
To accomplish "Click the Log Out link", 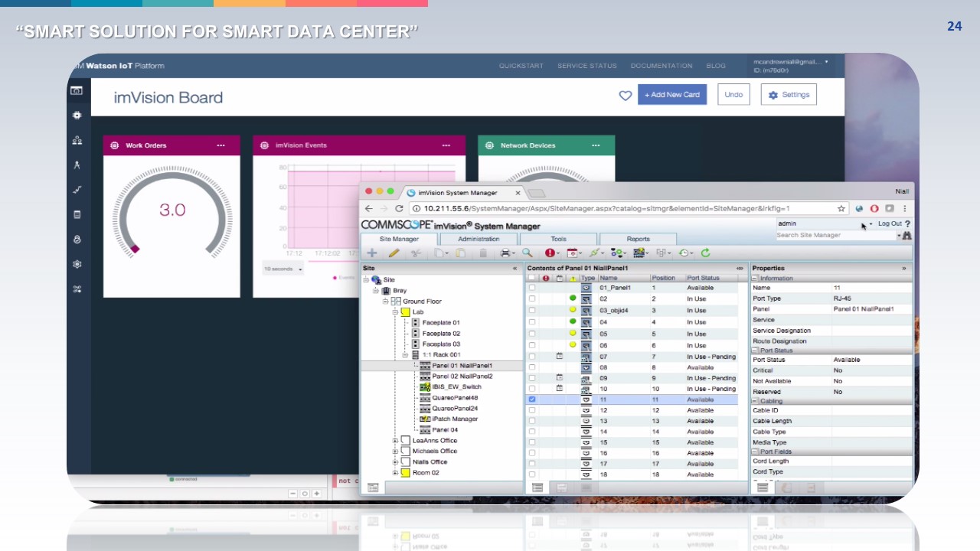I will pos(890,224).
